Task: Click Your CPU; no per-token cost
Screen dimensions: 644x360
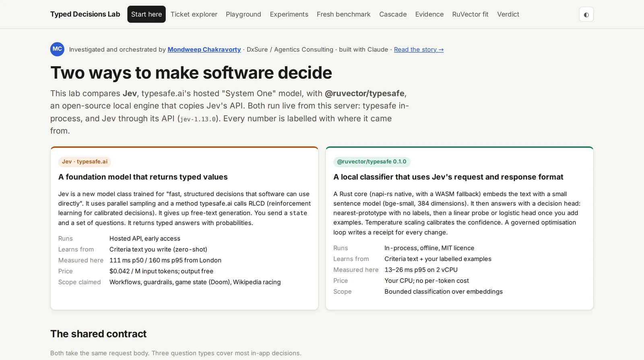Action: [x=427, y=281]
